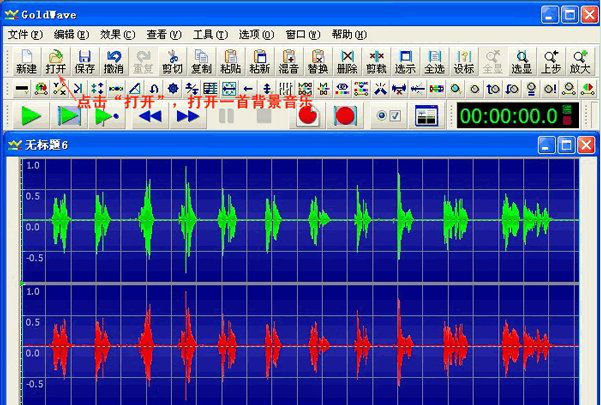Click the 全选 (Select all) toolbar button
601x405 pixels.
pyautogui.click(x=434, y=61)
